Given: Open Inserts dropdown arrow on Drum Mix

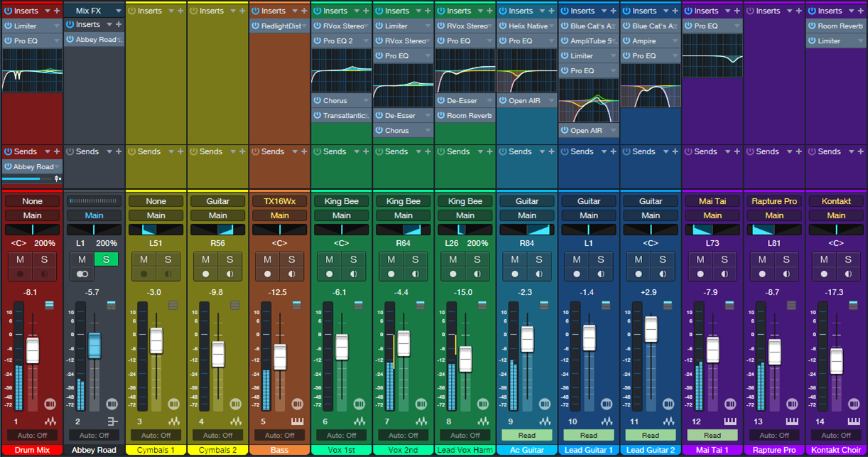Looking at the screenshot, I should pyautogui.click(x=47, y=11).
